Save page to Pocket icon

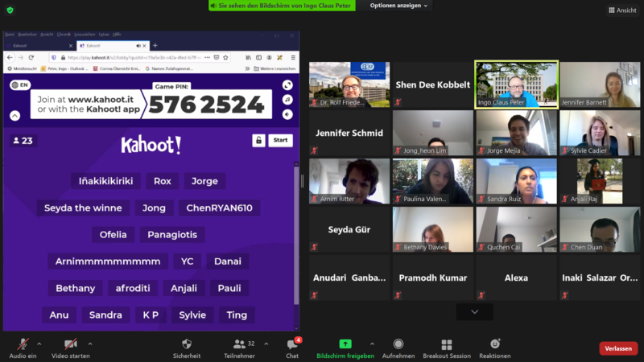217,57
